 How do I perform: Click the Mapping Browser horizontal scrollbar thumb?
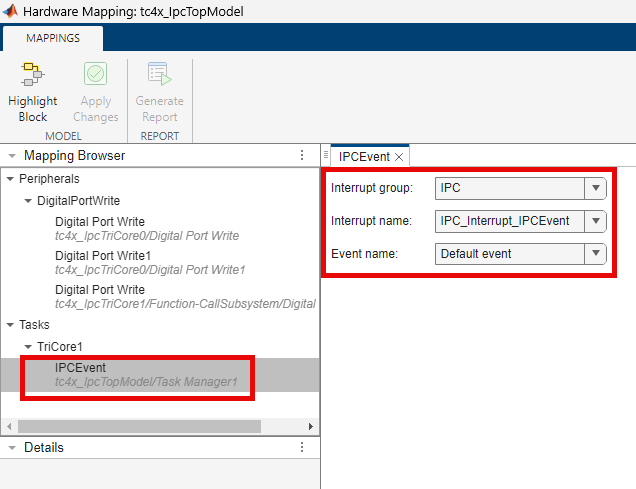click(x=139, y=426)
